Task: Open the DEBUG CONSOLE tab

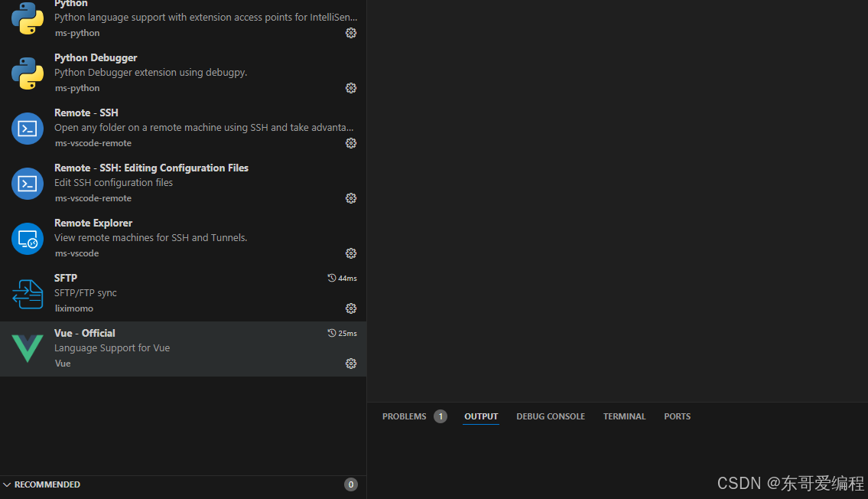Action: click(551, 416)
